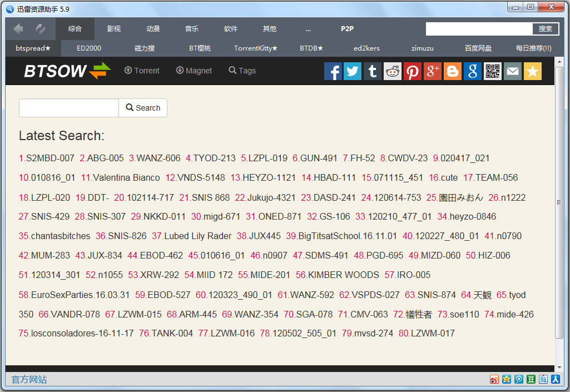The image size is (570, 392).
Task: Share via the Twitter icon
Action: point(353,71)
